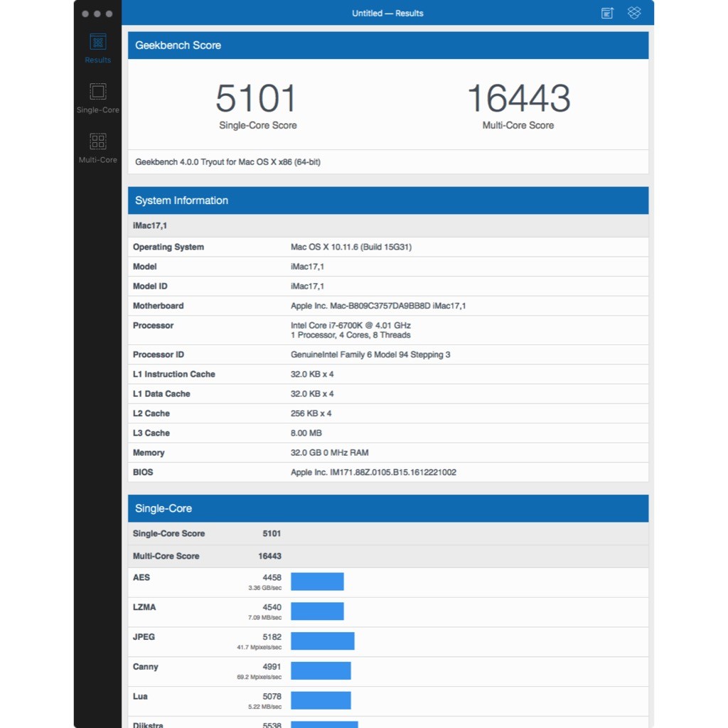Click 1 Processor, 4 Cores, 8 Threads
This screenshot has width=728, height=728.
click(x=350, y=336)
